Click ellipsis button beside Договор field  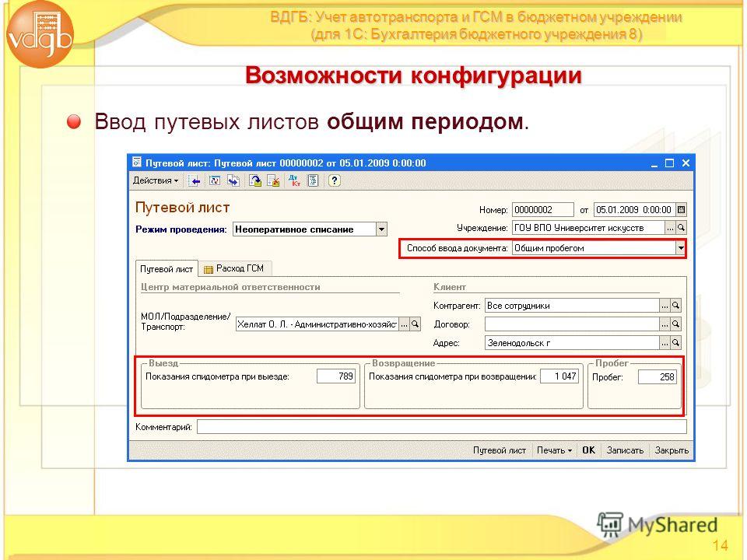[665, 324]
